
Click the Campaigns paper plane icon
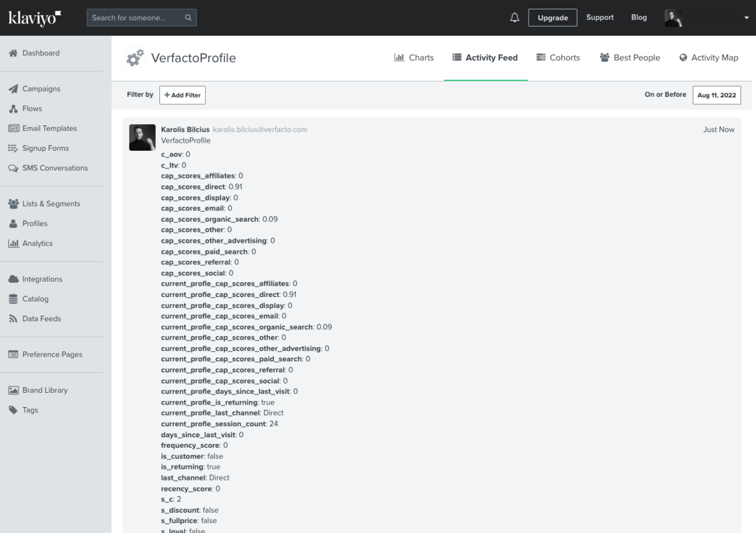tap(13, 89)
